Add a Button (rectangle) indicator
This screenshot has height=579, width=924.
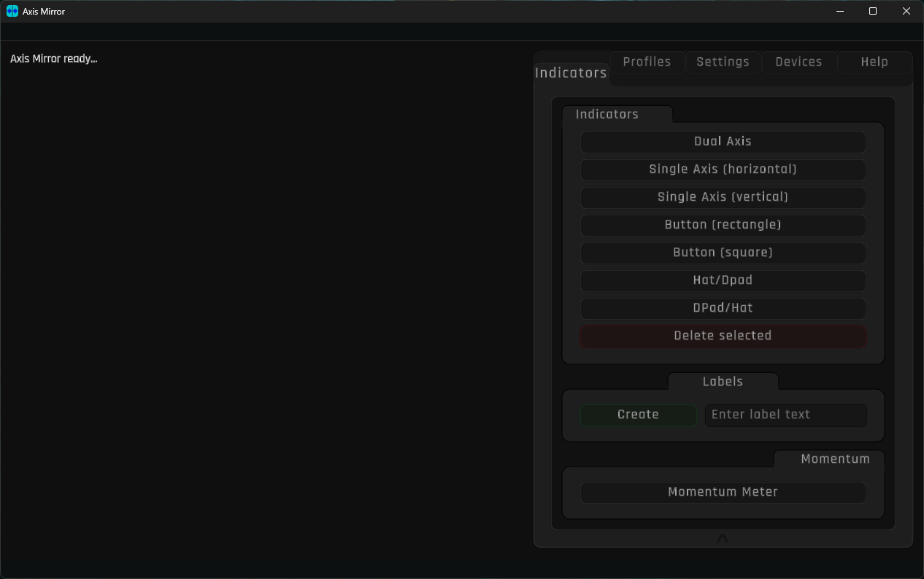723,225
